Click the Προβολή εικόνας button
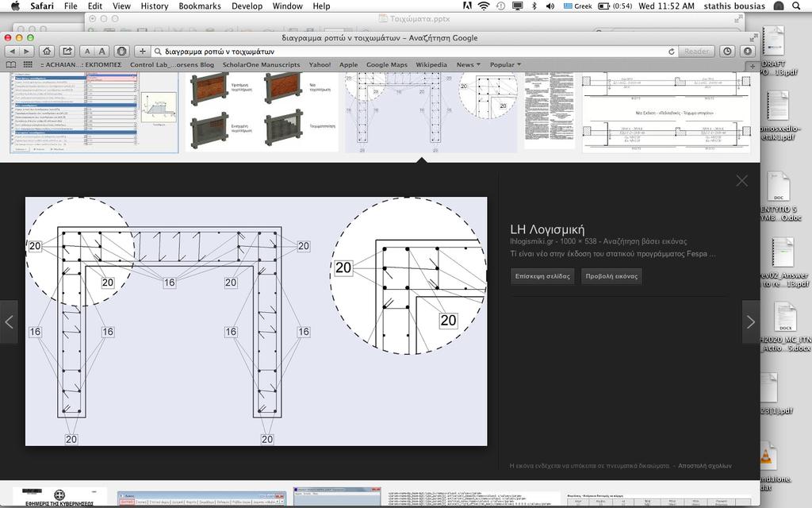The height and width of the screenshot is (508, 812). point(611,276)
